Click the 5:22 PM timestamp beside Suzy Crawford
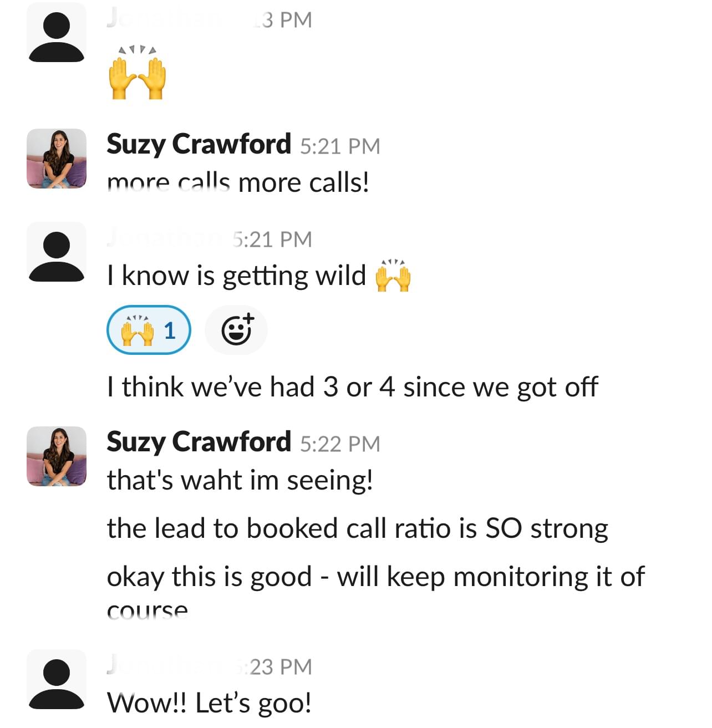 coord(340,444)
